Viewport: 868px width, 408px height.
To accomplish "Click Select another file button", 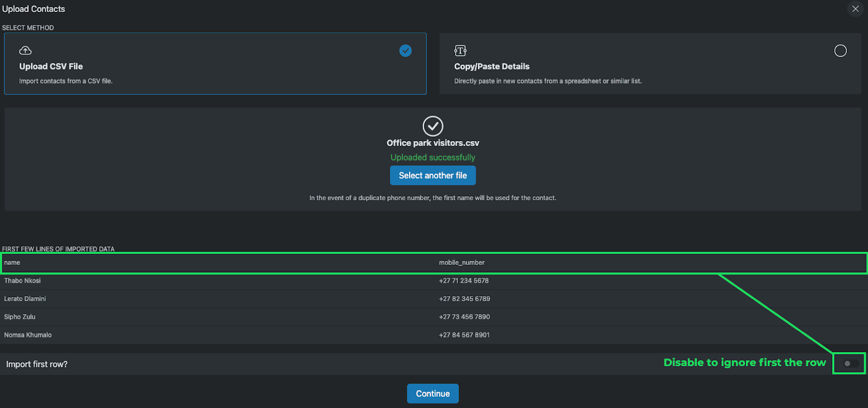I will (x=433, y=175).
